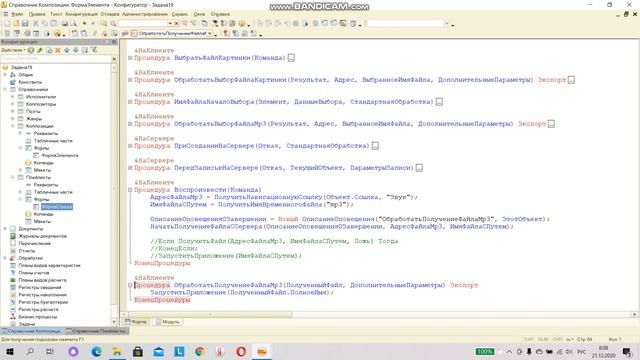This screenshot has width=640, height=360.
Task: Collapse the Воспроизвести procedure
Action: pos(130,190)
